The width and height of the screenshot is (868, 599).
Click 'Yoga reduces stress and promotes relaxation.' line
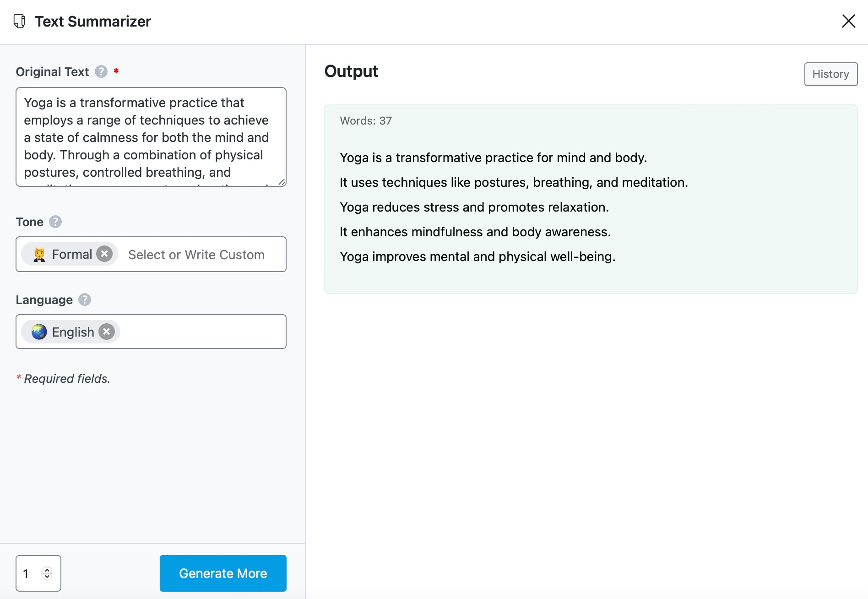click(474, 207)
